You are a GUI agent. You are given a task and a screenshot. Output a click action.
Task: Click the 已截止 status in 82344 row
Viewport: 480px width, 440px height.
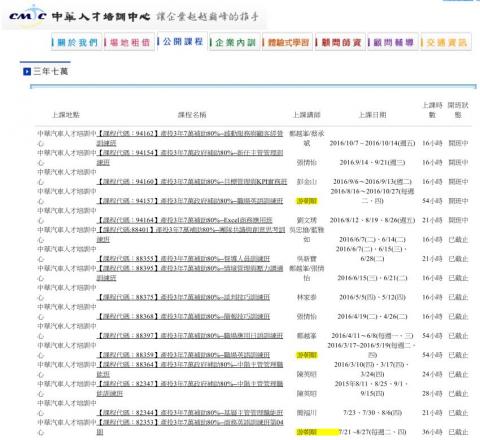[458, 413]
